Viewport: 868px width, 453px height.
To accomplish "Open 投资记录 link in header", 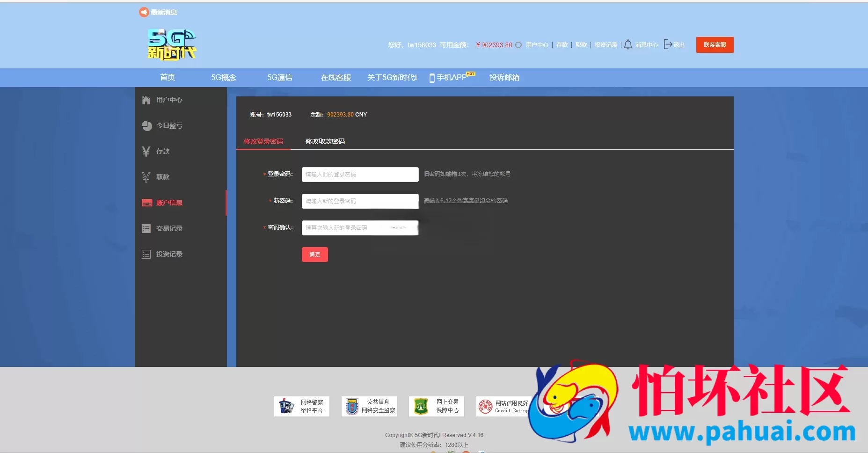I will 605,45.
